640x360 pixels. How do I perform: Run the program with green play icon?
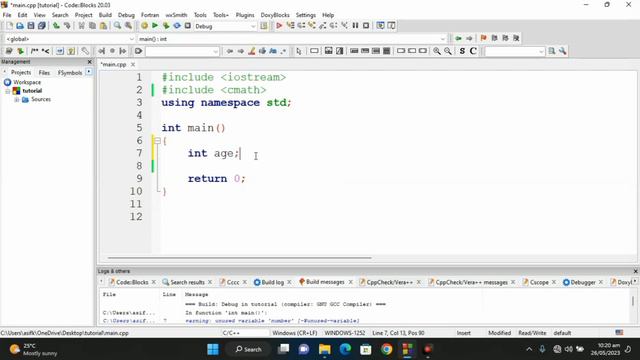coord(155,26)
